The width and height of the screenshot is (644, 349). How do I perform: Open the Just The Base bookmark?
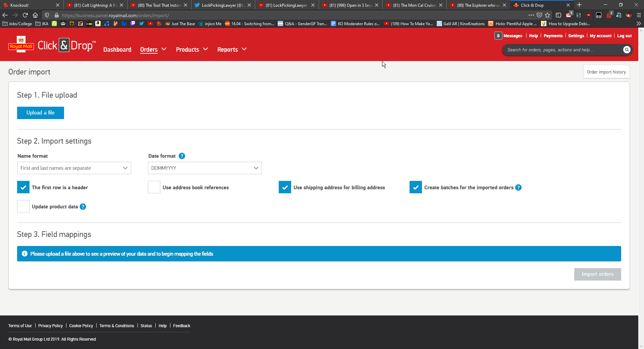(180, 23)
